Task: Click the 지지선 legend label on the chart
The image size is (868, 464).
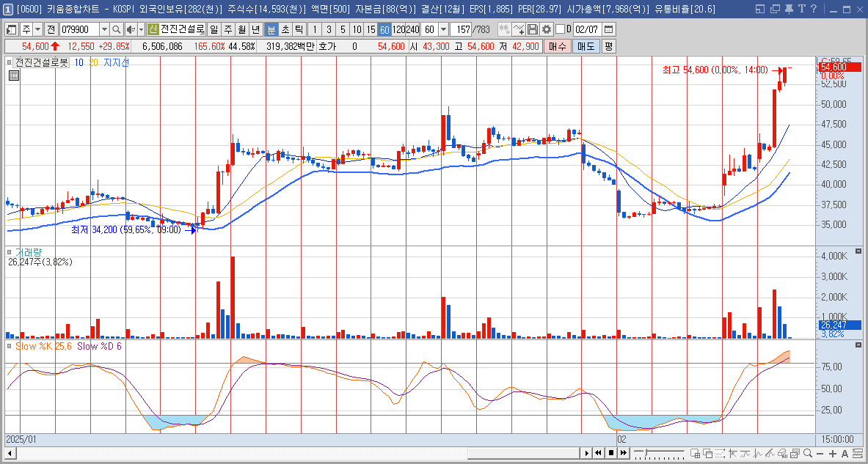Action: pos(116,62)
